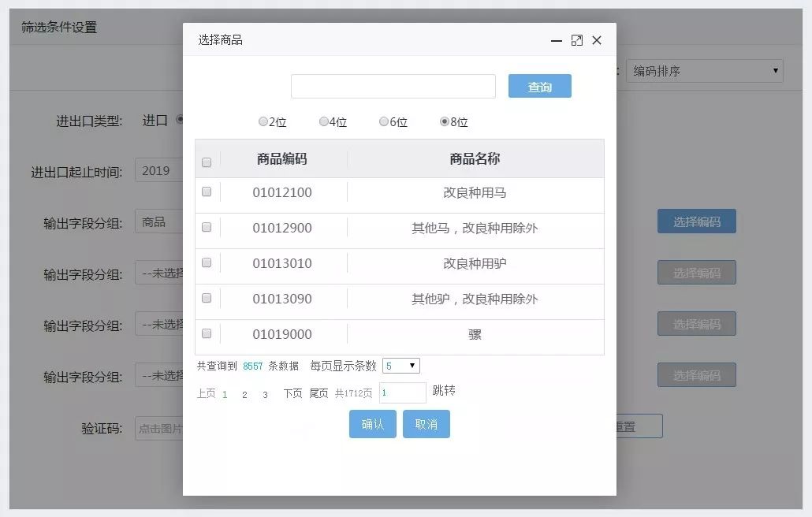Click the 查询 search button

539,87
